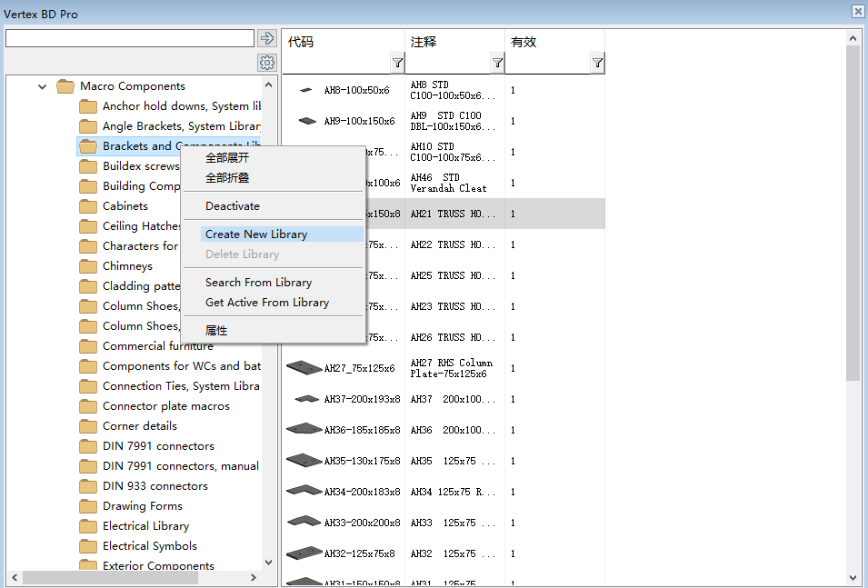This screenshot has height=588, width=868.
Task: Select the AH21 TRUSS HO... row
Action: point(444,214)
